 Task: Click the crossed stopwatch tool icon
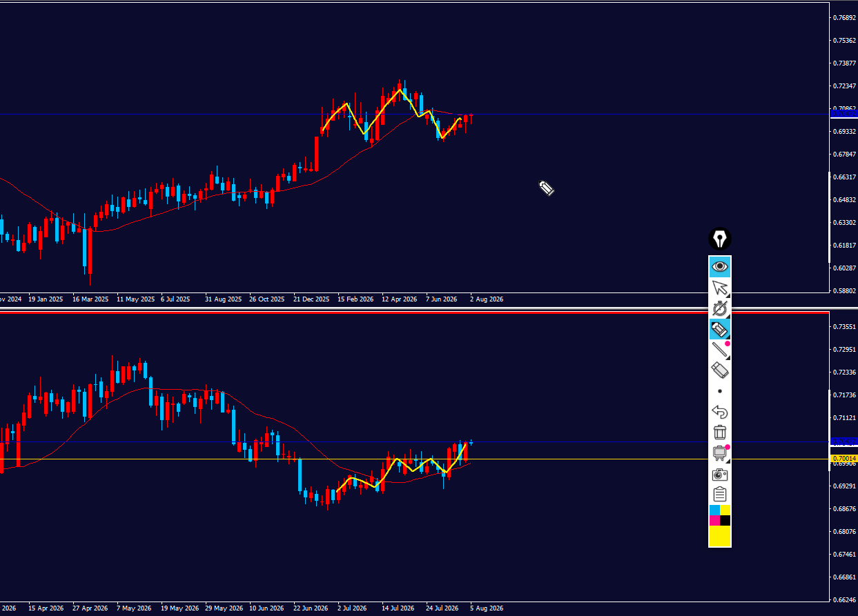[720, 308]
